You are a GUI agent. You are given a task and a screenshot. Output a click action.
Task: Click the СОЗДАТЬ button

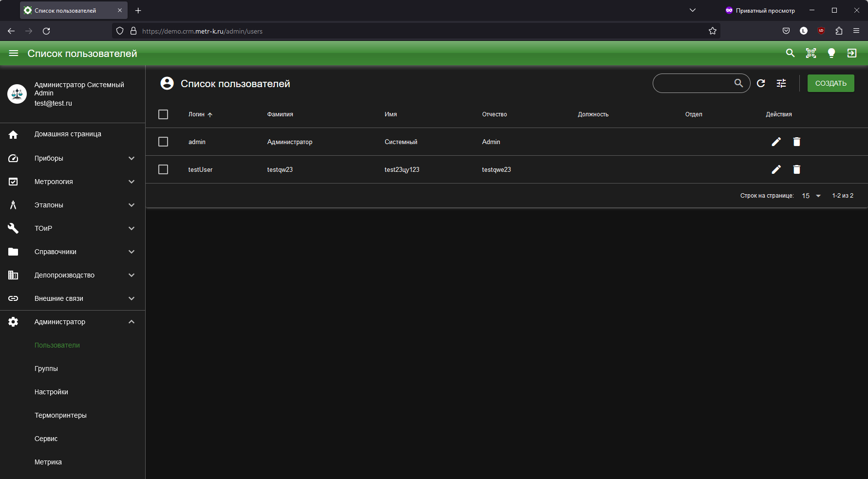click(830, 83)
